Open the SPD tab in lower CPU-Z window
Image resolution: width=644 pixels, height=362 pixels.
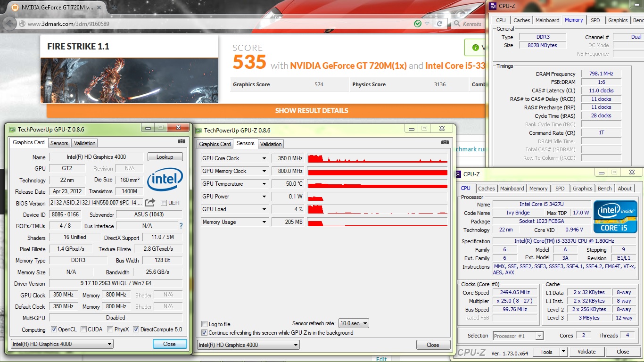click(560, 189)
